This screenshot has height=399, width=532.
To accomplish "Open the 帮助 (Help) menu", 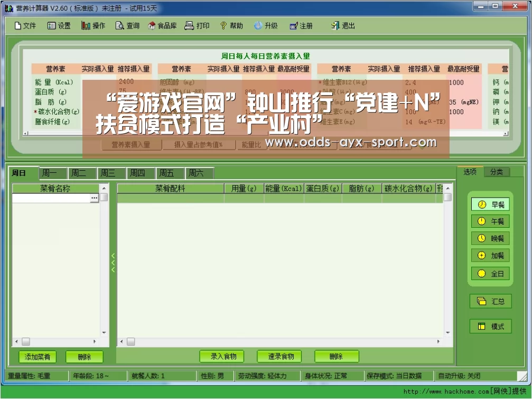I will click(x=231, y=25).
